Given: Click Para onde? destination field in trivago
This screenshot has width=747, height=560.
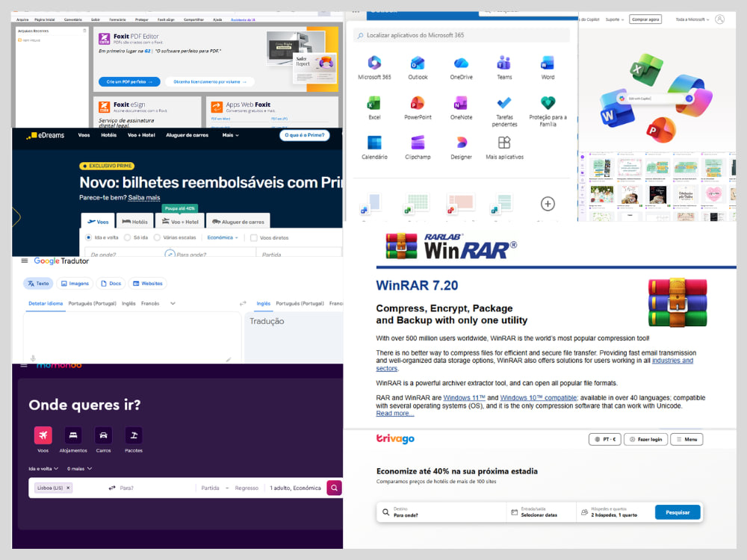Looking at the screenshot, I should 441,512.
